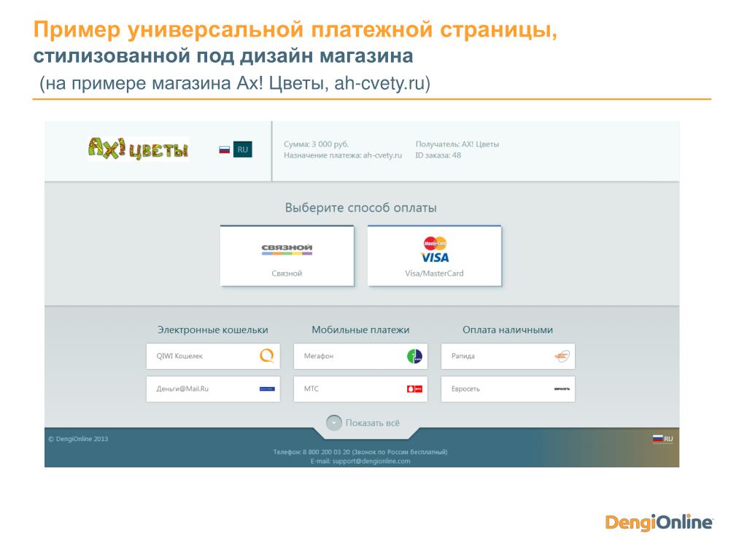
Task: Click the DengiOnline logo on the slide
Action: pos(659,522)
